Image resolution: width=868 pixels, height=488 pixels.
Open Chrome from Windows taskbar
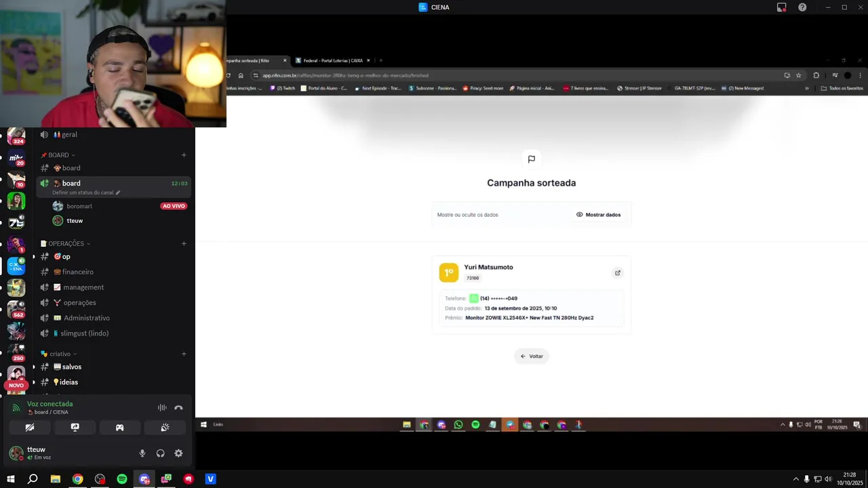[x=78, y=479]
